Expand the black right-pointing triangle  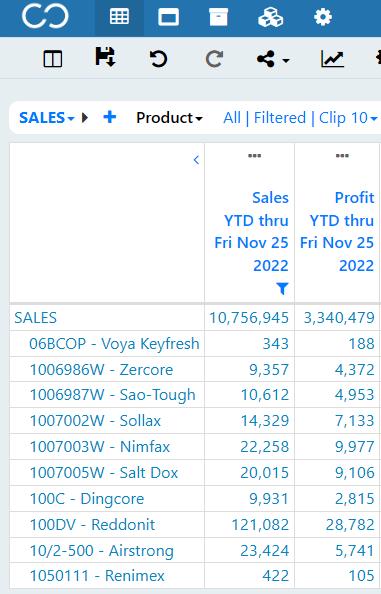[85, 118]
